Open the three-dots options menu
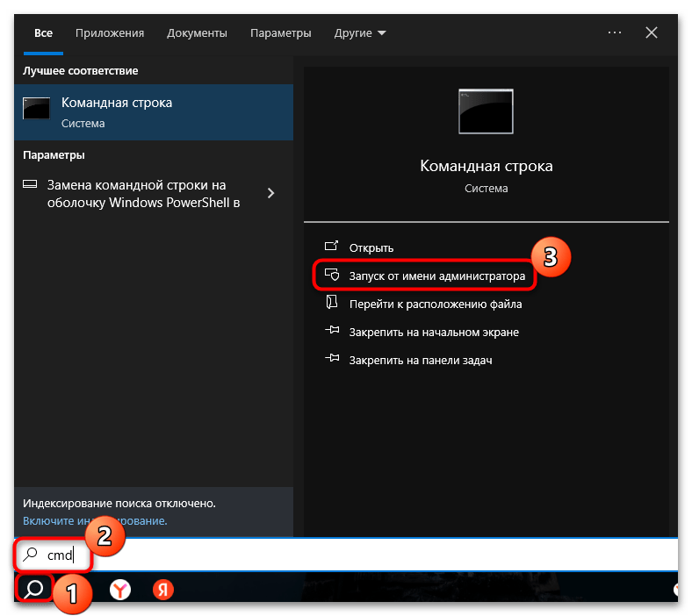Viewport: 692px width, 616px height. point(615,32)
